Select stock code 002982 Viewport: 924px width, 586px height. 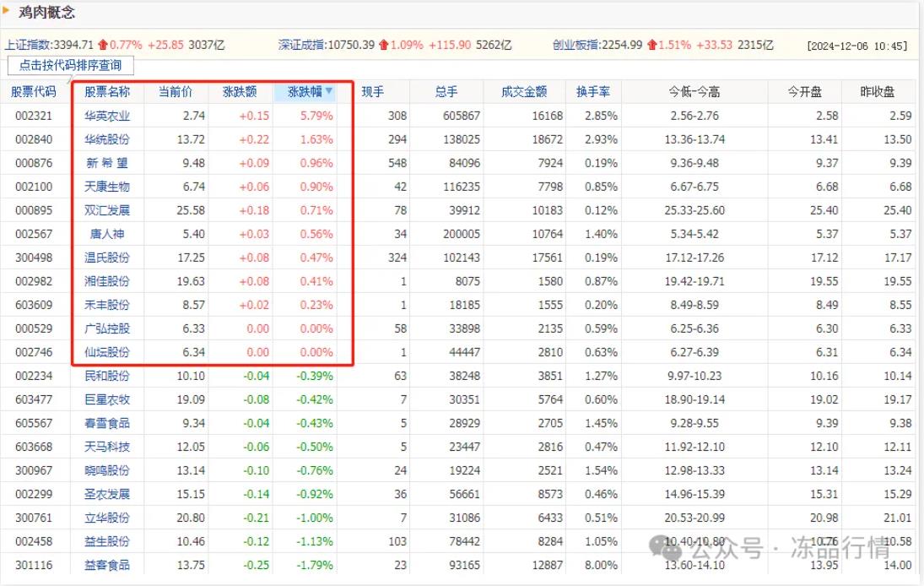pos(34,281)
